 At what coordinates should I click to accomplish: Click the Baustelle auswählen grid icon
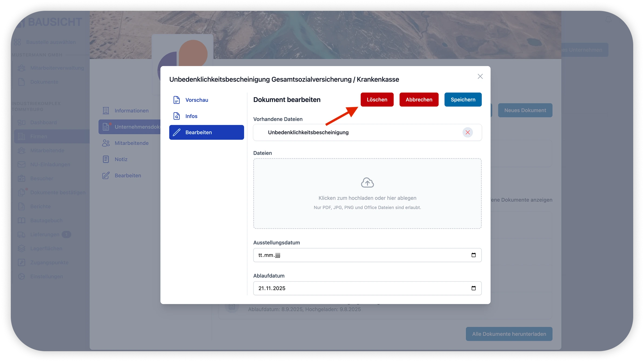click(17, 42)
